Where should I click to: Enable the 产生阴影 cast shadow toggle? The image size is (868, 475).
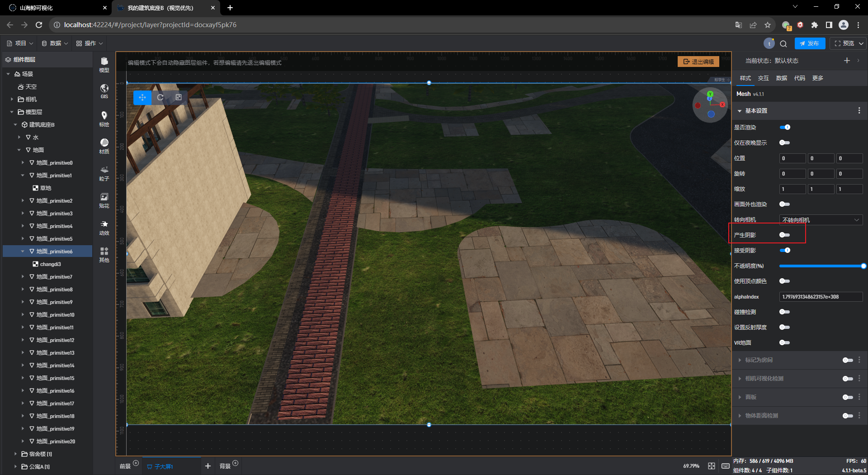pos(784,235)
